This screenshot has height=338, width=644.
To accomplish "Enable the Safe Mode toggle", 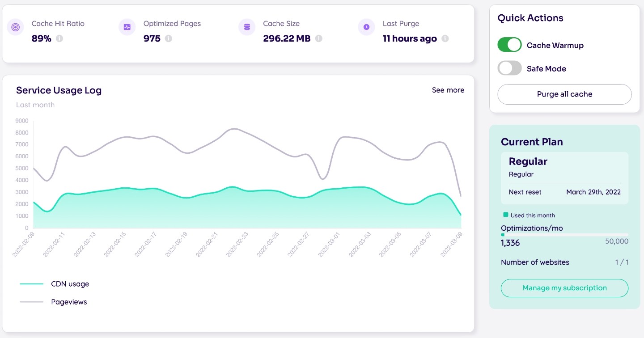I will point(509,68).
